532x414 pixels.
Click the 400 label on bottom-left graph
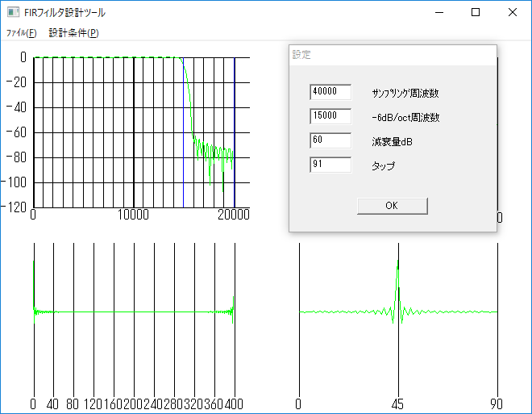234,404
